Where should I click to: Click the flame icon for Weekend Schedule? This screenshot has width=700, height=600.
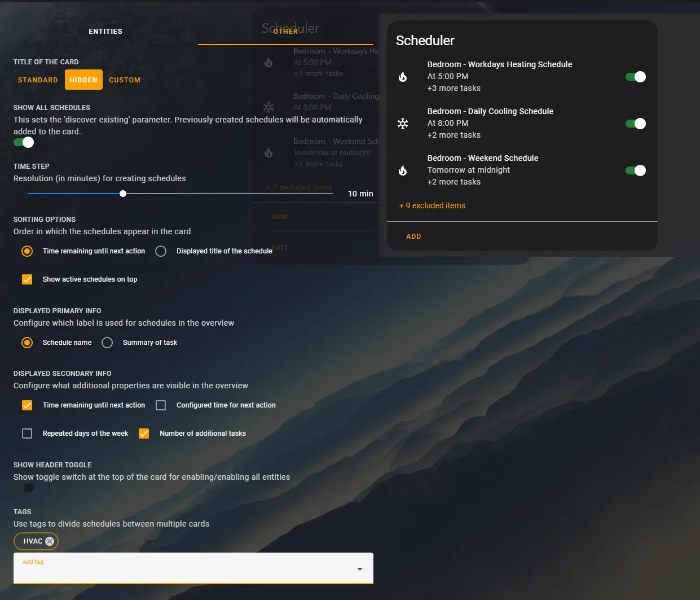(403, 170)
